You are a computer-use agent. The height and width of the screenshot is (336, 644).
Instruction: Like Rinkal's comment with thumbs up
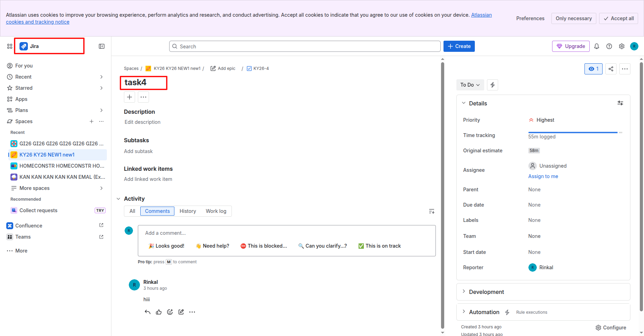click(x=159, y=312)
